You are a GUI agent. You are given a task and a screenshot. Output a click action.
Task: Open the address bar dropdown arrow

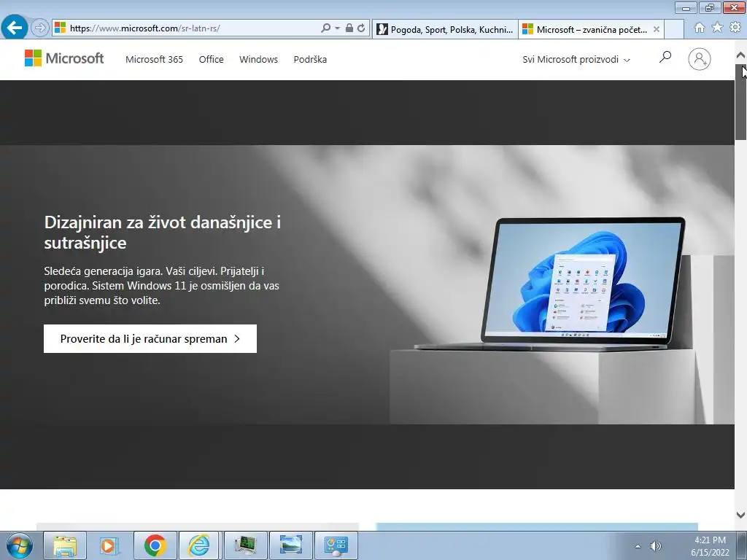[x=337, y=28]
